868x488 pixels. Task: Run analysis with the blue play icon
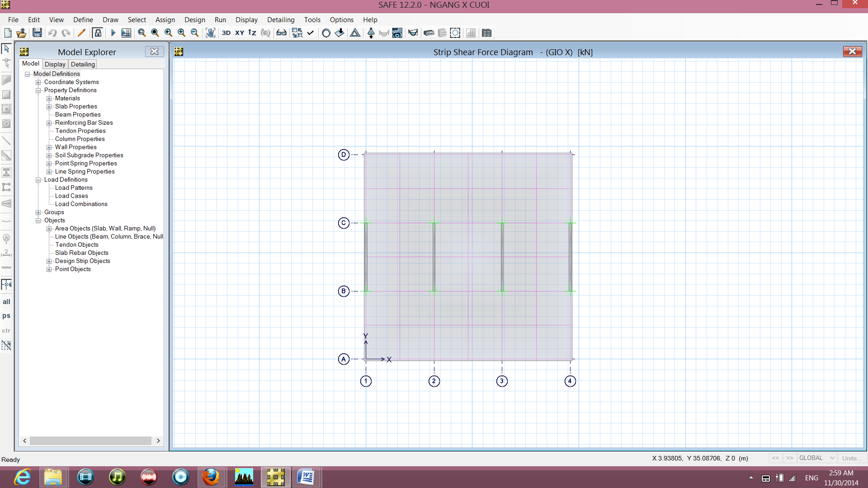113,33
